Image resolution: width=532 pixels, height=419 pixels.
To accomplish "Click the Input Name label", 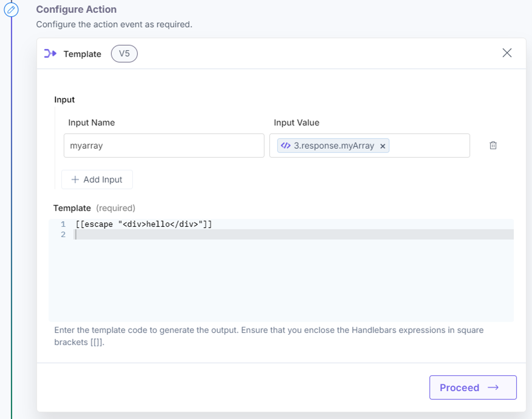I will click(x=92, y=122).
